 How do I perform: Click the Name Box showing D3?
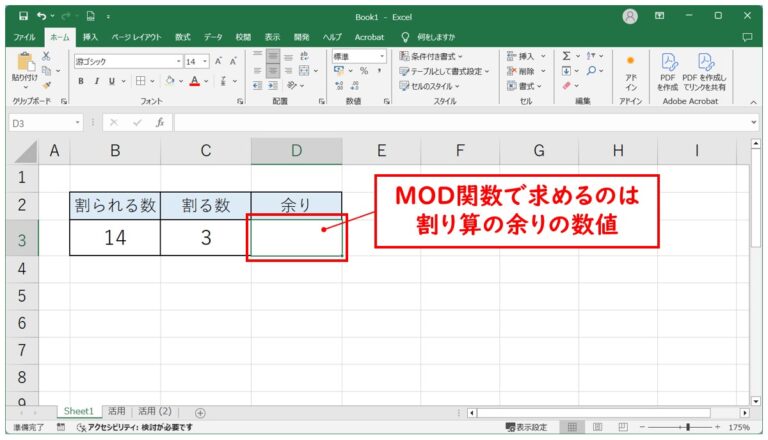[40, 122]
